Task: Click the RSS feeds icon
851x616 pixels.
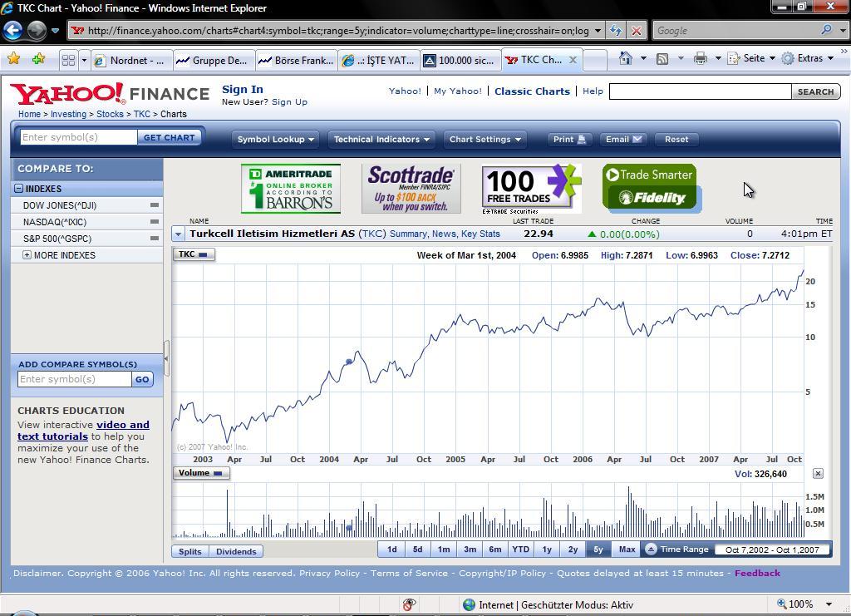Action: pyautogui.click(x=662, y=59)
